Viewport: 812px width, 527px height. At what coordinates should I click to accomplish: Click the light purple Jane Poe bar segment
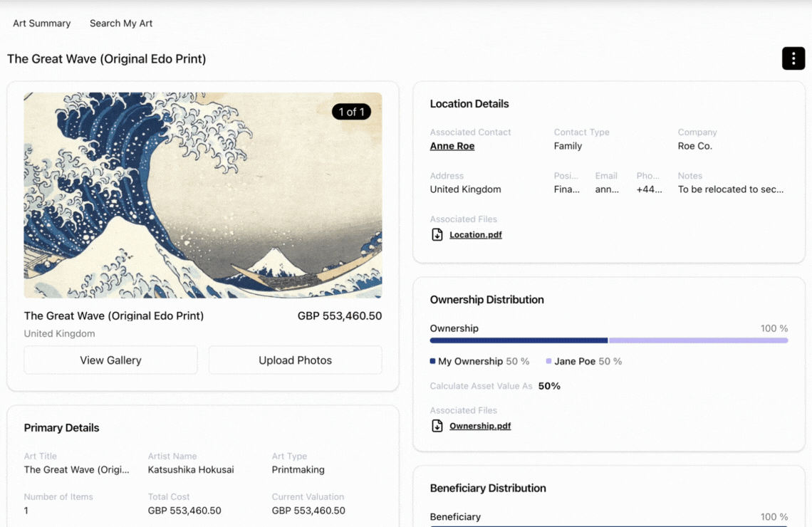tap(699, 340)
